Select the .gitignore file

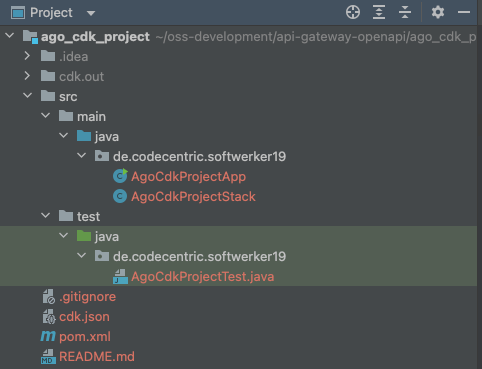pyautogui.click(x=87, y=296)
